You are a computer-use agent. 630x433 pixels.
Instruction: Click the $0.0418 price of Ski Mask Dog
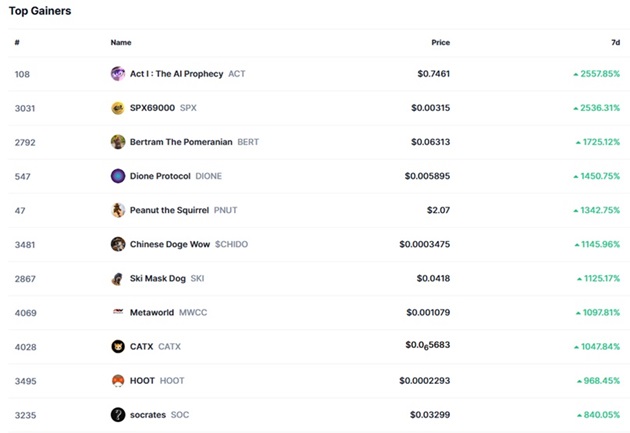[433, 278]
